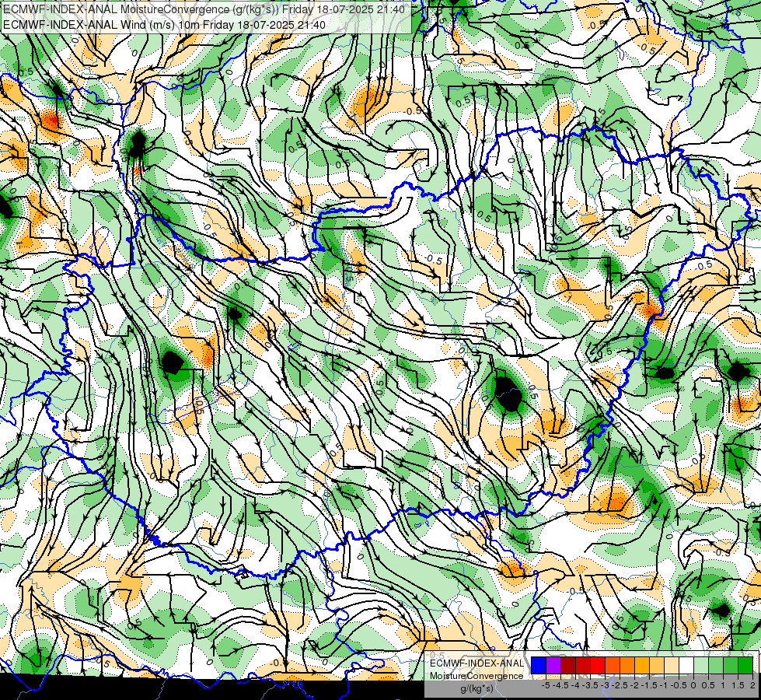Click the legend label MoistureConvergence
The width and height of the screenshot is (761, 700).
476,676
